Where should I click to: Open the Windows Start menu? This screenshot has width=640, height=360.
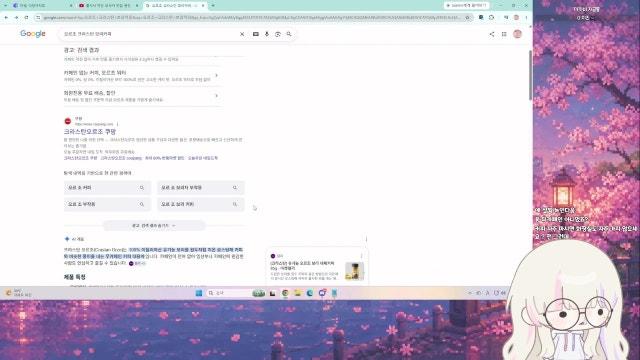199,293
